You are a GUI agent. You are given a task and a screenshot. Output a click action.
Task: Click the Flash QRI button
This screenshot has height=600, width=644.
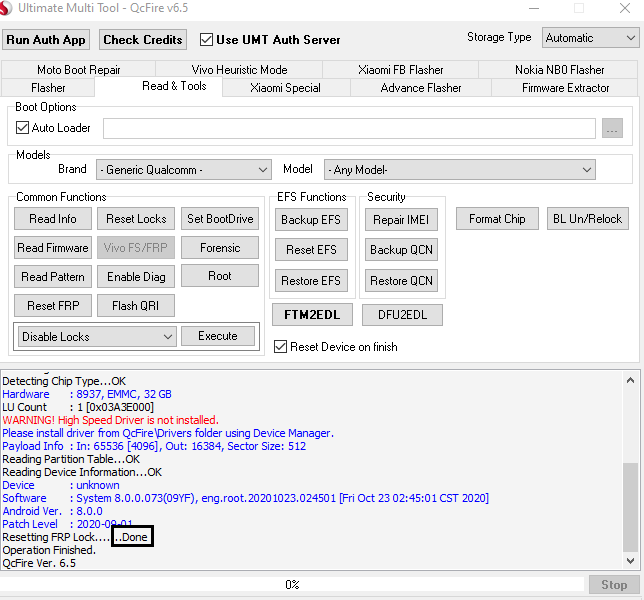pos(136,306)
